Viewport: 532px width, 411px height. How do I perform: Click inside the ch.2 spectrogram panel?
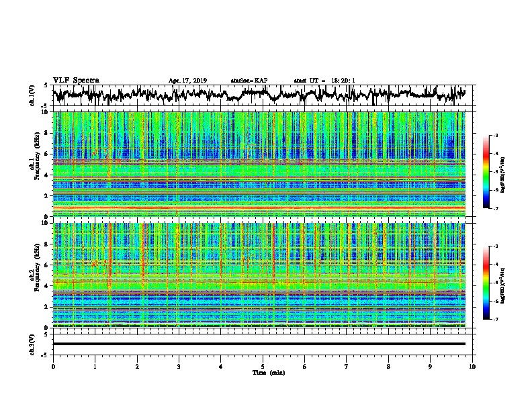259,275
